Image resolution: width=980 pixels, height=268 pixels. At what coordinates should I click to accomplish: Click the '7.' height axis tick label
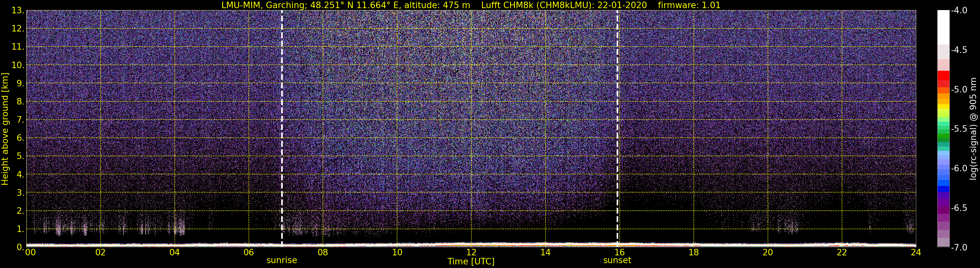(x=20, y=120)
